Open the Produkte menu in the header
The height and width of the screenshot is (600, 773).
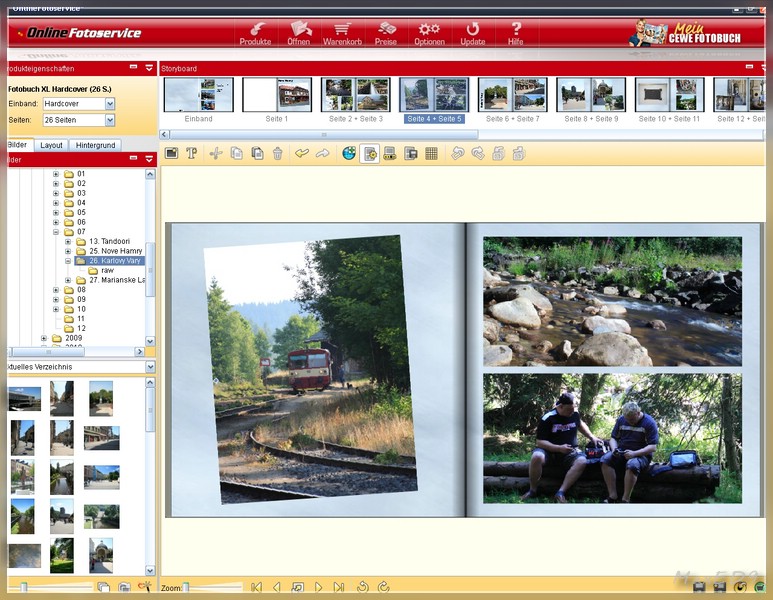coord(255,34)
